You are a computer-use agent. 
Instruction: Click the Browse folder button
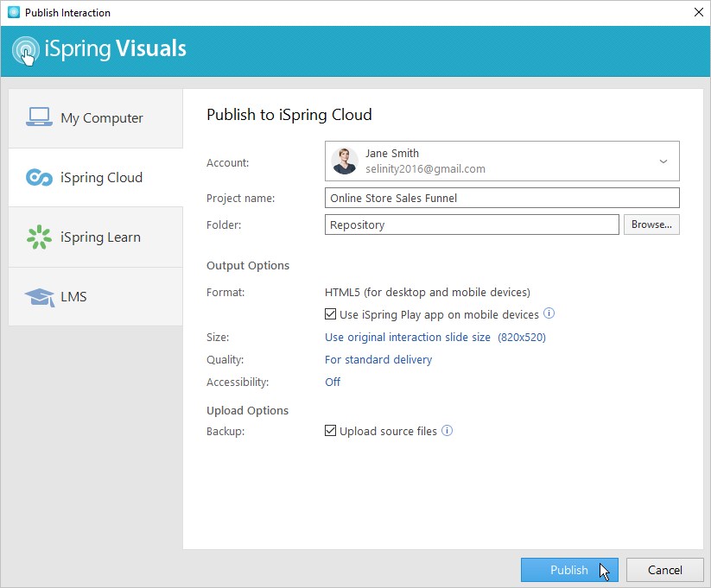(651, 224)
